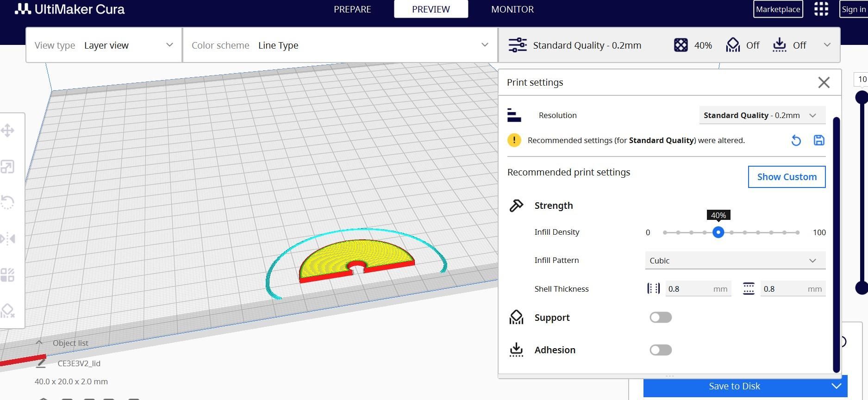This screenshot has width=868, height=400.
Task: Click the Support section icon in panel
Action: 516,318
